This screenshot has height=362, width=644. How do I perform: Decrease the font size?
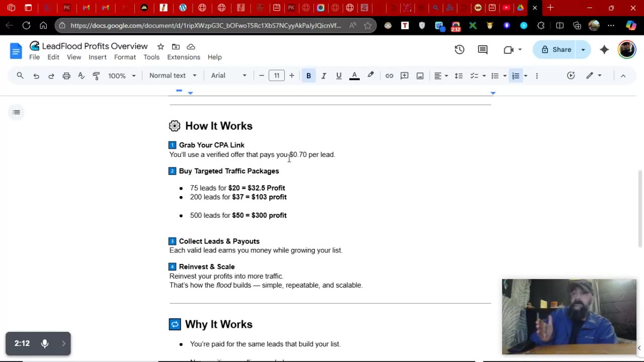[x=262, y=76]
